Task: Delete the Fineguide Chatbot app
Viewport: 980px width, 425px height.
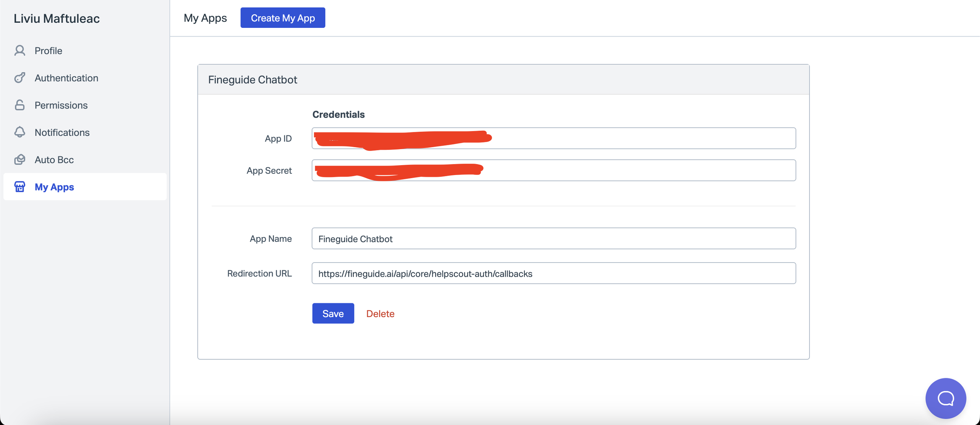Action: (380, 314)
